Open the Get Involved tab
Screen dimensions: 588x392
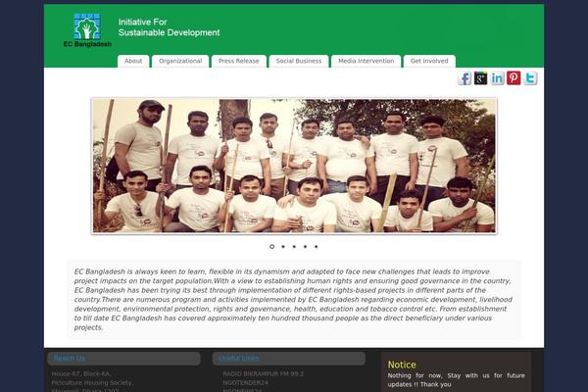point(429,61)
